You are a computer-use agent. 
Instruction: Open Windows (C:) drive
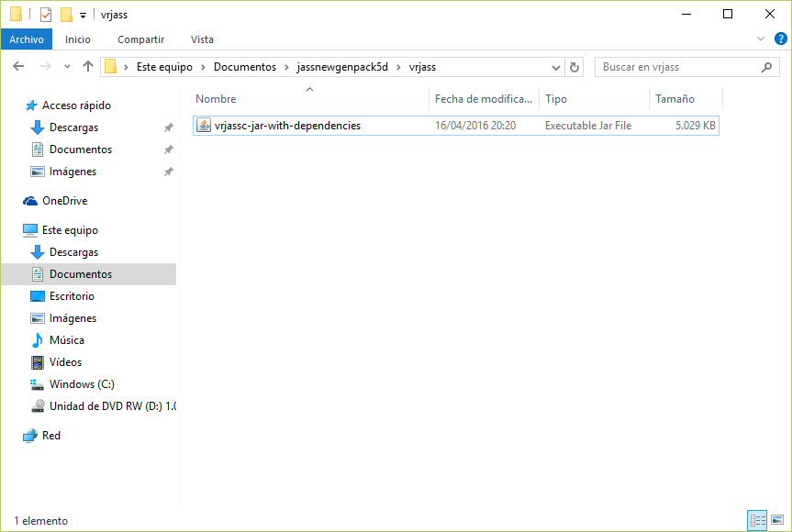tap(82, 384)
